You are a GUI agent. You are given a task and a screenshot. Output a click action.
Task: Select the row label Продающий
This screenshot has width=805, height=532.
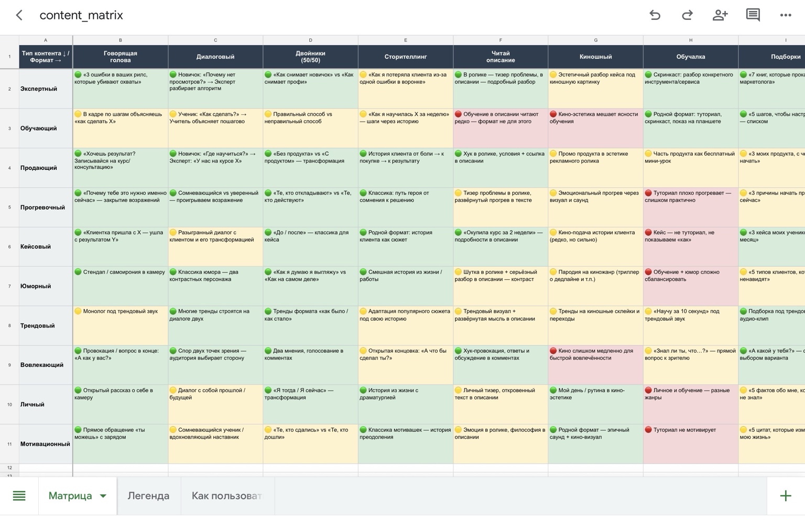(x=46, y=168)
